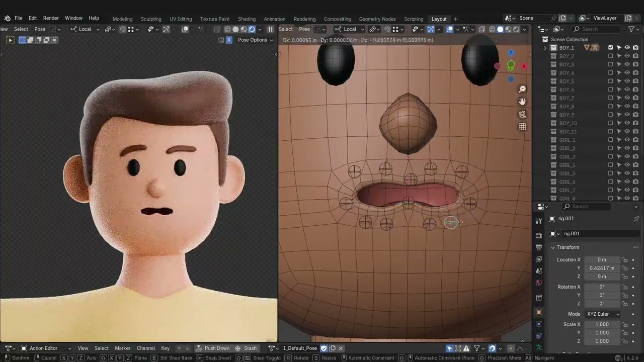Open Tool properties tab icon
Image resolution: width=644 pixels, height=362 pixels.
tap(539, 221)
